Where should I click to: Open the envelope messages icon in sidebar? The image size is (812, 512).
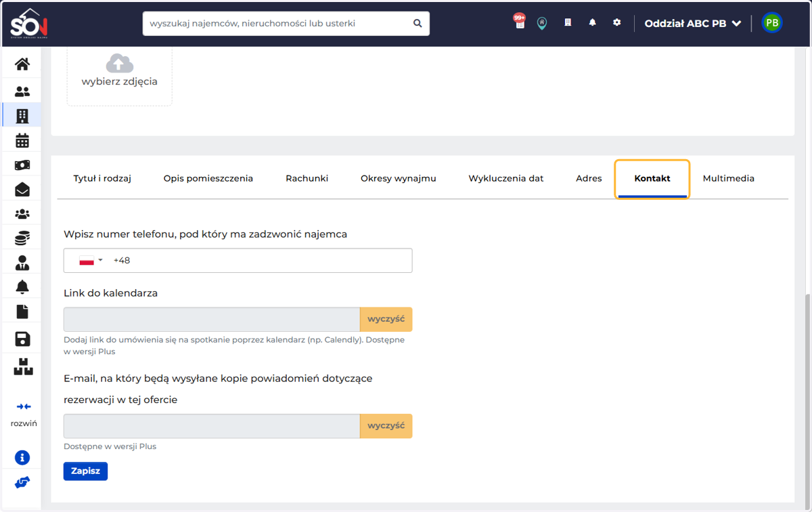click(22, 190)
